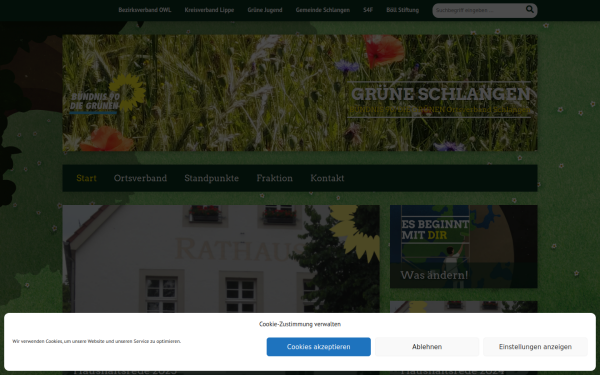
Task: Go to the Kontakt page
Action: (x=327, y=178)
